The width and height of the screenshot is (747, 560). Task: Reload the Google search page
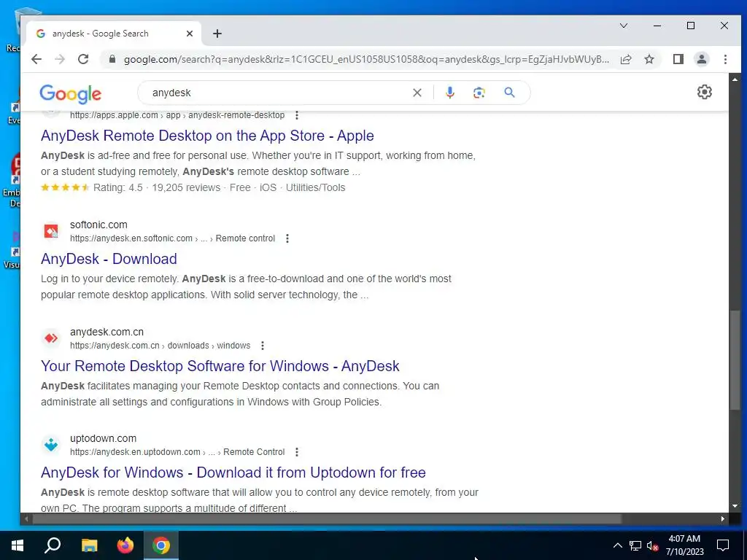click(x=83, y=59)
